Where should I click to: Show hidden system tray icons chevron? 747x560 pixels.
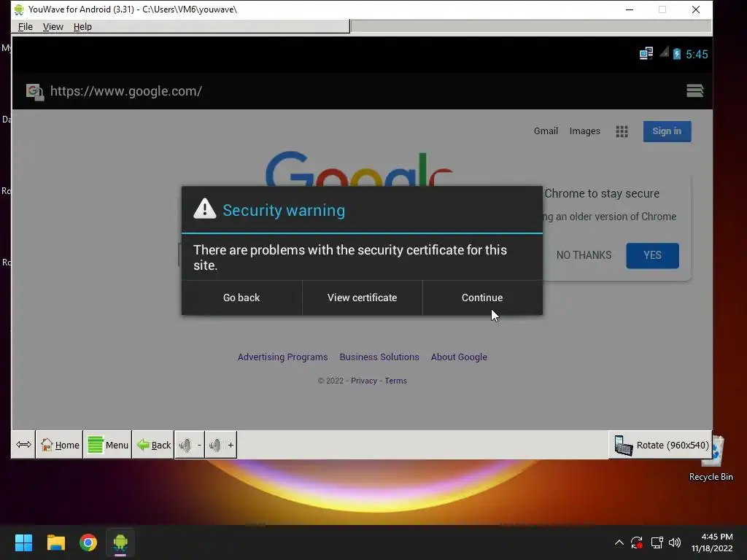(x=619, y=542)
